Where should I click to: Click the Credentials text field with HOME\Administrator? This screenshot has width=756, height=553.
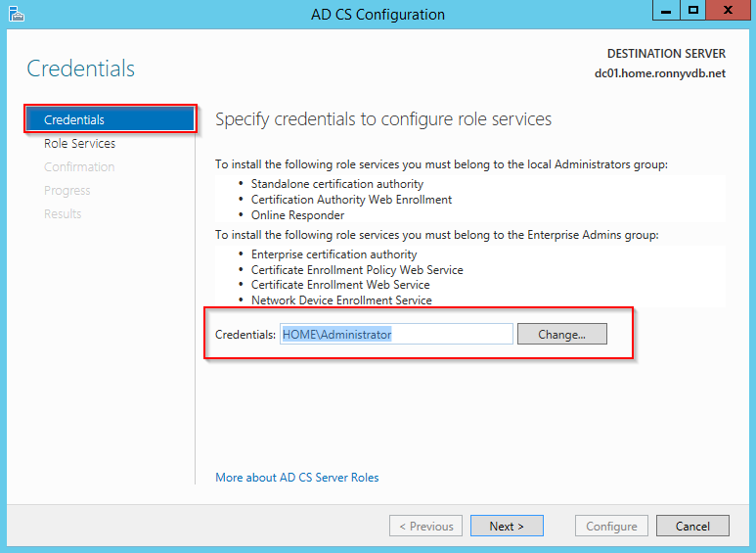click(x=396, y=335)
